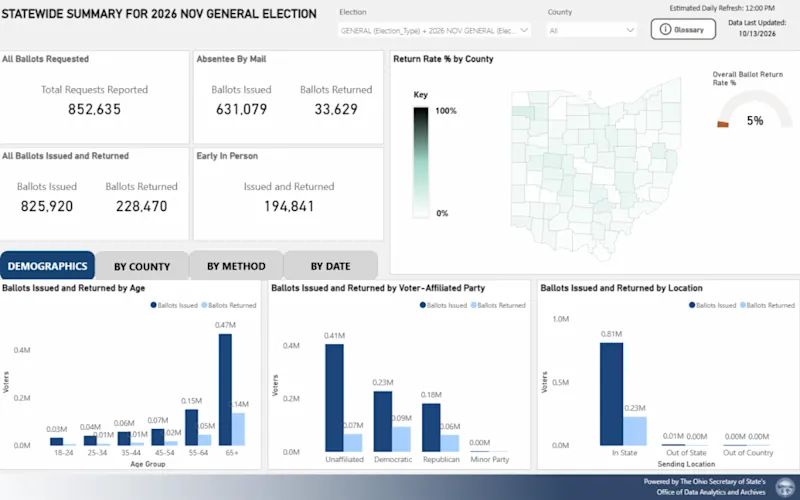Screen dimensions: 800x500
Task: Click the Ballots Issued and Returned by Age title
Action: 73,288
